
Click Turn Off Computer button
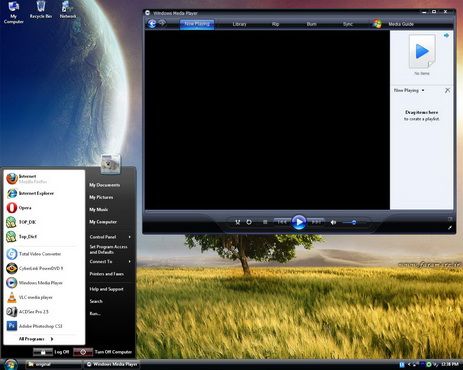[103, 352]
